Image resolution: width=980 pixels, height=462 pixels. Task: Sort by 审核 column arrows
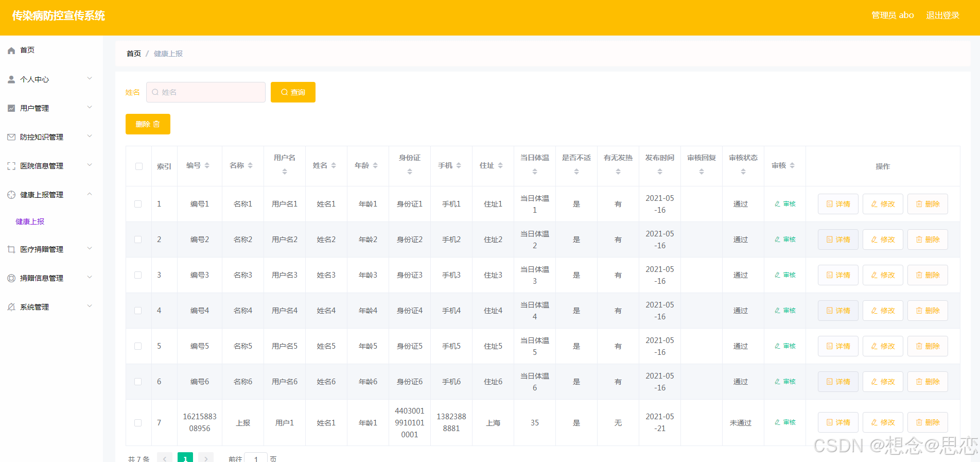point(792,165)
